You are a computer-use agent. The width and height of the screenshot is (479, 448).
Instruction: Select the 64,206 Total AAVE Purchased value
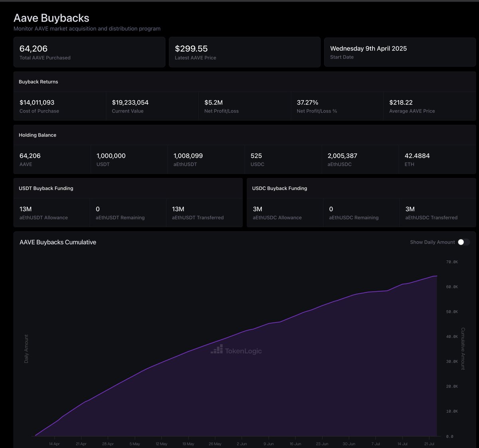point(34,49)
